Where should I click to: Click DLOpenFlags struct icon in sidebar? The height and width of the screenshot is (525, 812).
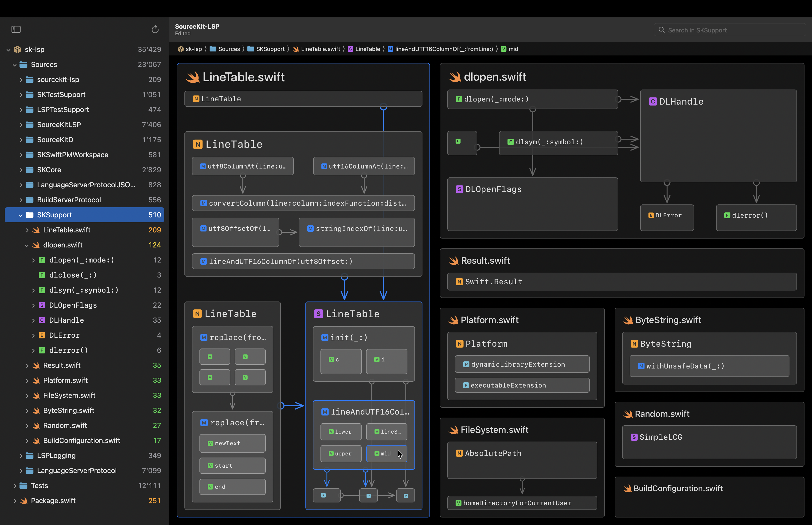(x=42, y=305)
